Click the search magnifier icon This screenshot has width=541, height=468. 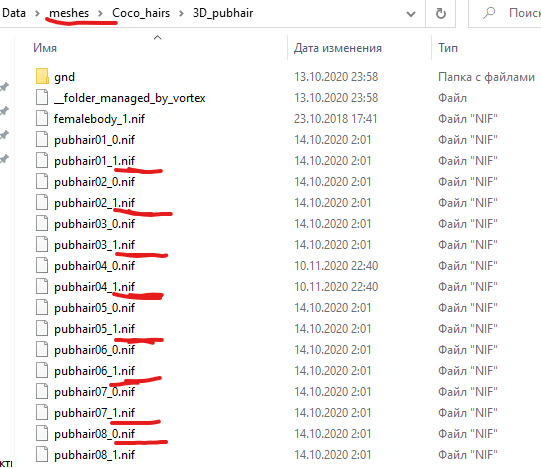click(489, 13)
